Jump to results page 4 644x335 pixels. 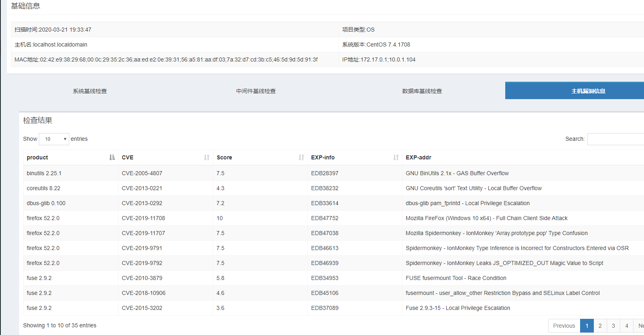[x=627, y=326]
